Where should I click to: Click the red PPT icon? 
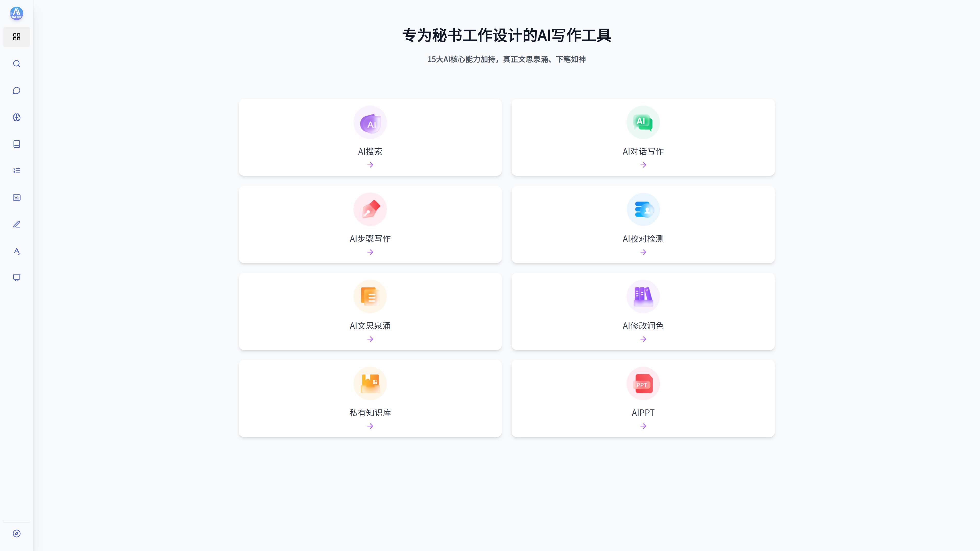(x=643, y=384)
